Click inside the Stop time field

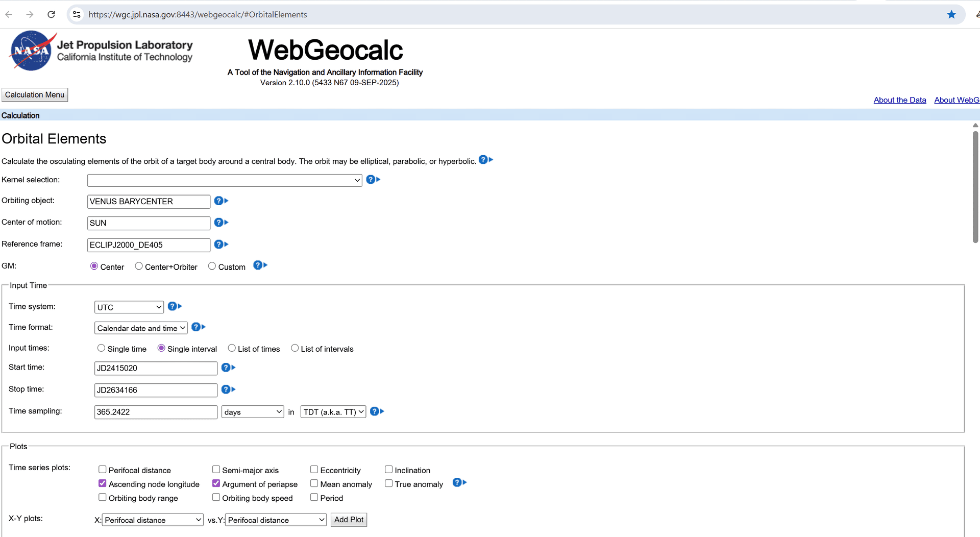[155, 389]
